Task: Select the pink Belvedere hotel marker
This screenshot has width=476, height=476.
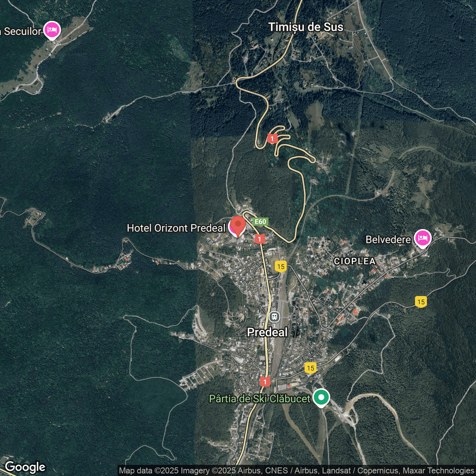Action: [422, 238]
